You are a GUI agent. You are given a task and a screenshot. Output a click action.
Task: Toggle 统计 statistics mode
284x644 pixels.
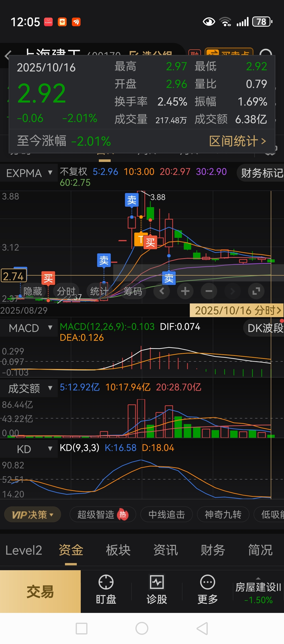[x=99, y=291]
